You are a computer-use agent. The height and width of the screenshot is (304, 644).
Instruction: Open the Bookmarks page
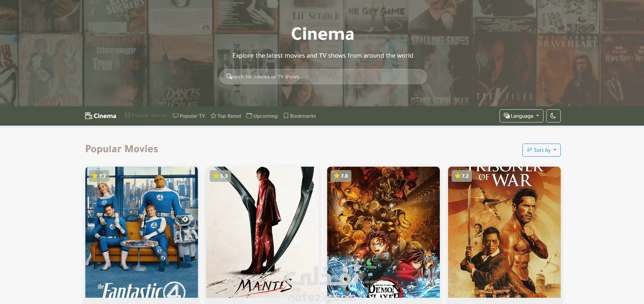300,116
